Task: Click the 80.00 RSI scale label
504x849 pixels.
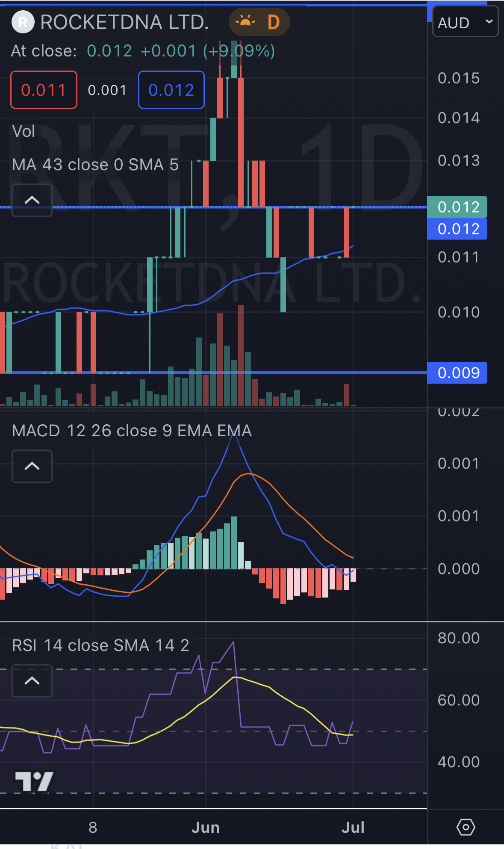Action: point(459,638)
